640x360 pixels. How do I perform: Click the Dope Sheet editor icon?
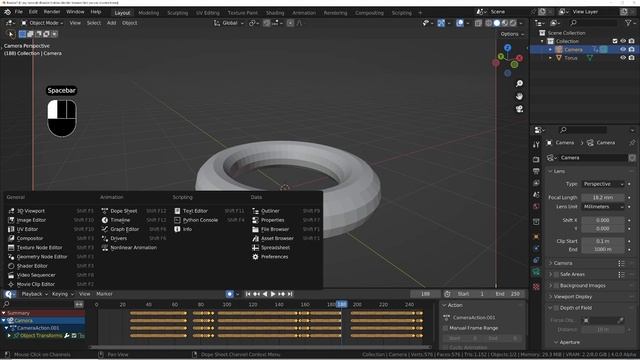(105, 211)
